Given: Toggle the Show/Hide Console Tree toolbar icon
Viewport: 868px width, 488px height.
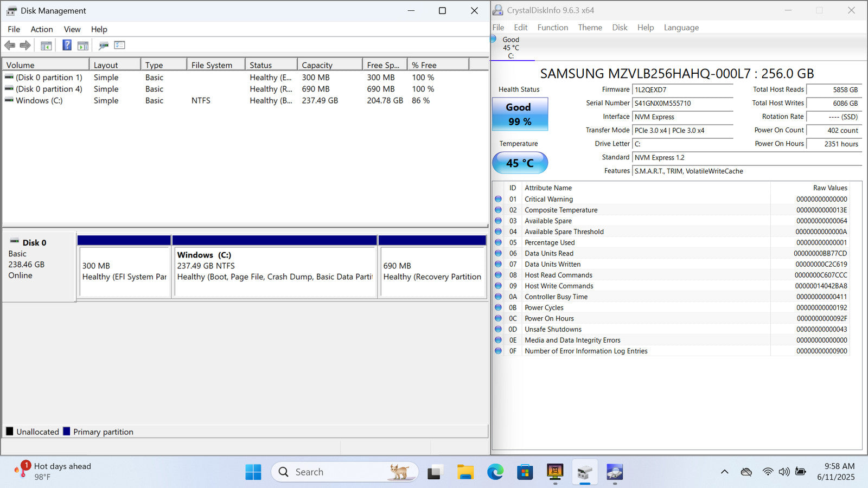Looking at the screenshot, I should (x=46, y=46).
